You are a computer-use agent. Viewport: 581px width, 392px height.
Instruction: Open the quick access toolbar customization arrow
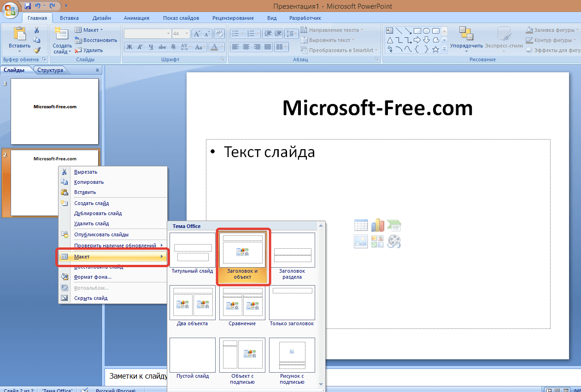(x=66, y=6)
